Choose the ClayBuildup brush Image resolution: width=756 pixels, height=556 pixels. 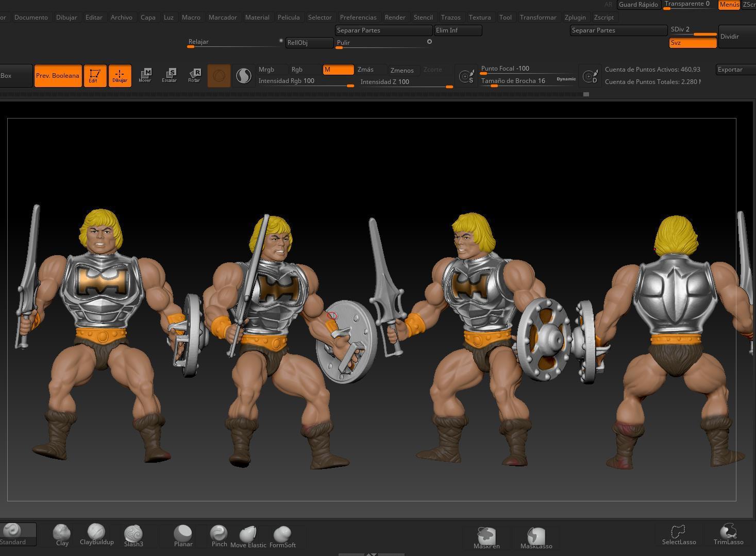[96, 534]
